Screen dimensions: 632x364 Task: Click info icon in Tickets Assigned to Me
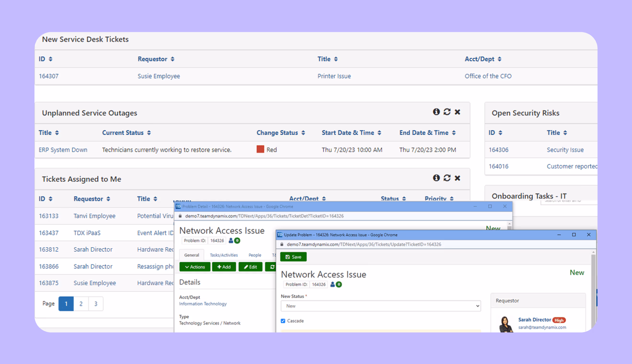click(436, 178)
